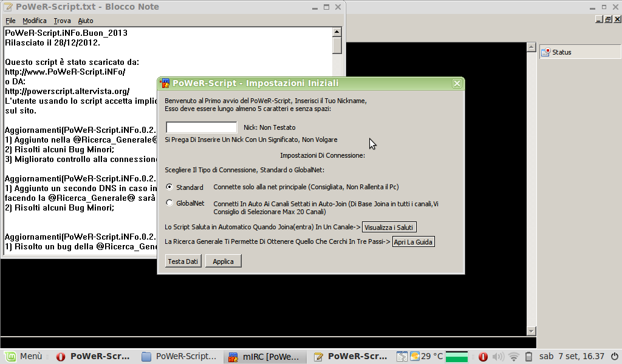
Task: Click the 'Rilasciato il 28/12/2012.' line in Notepad
Action: coord(52,43)
